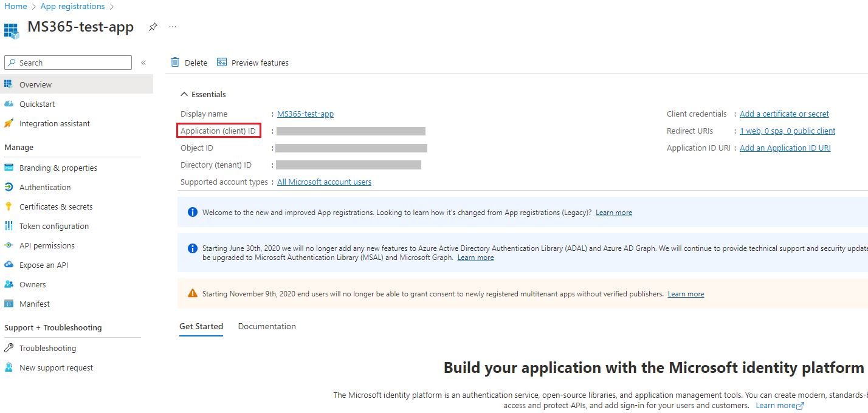Open the MS365-test-app display name link
This screenshot has height=413, width=868.
[x=305, y=114]
